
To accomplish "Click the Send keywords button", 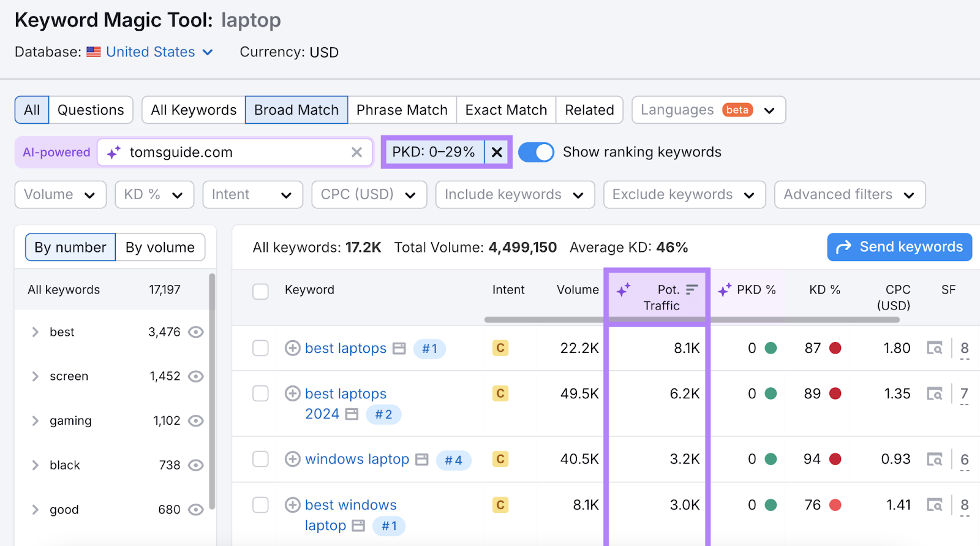I will (899, 247).
